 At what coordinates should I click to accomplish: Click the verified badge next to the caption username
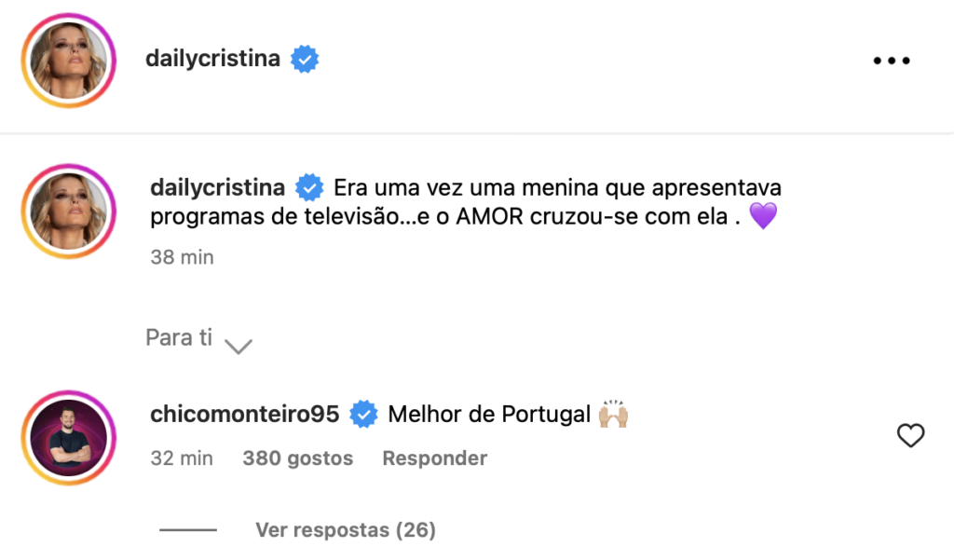click(x=309, y=188)
